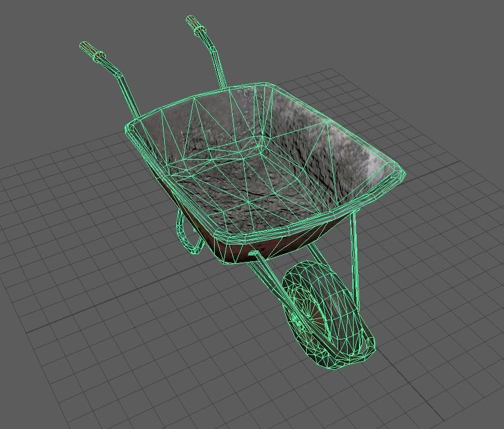Select the left handle grip end
Screen dimensions: 504x429
click(92, 52)
